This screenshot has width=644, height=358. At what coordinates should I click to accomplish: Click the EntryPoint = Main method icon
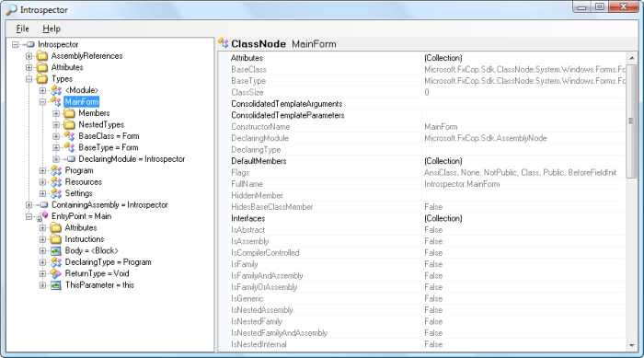coord(42,216)
